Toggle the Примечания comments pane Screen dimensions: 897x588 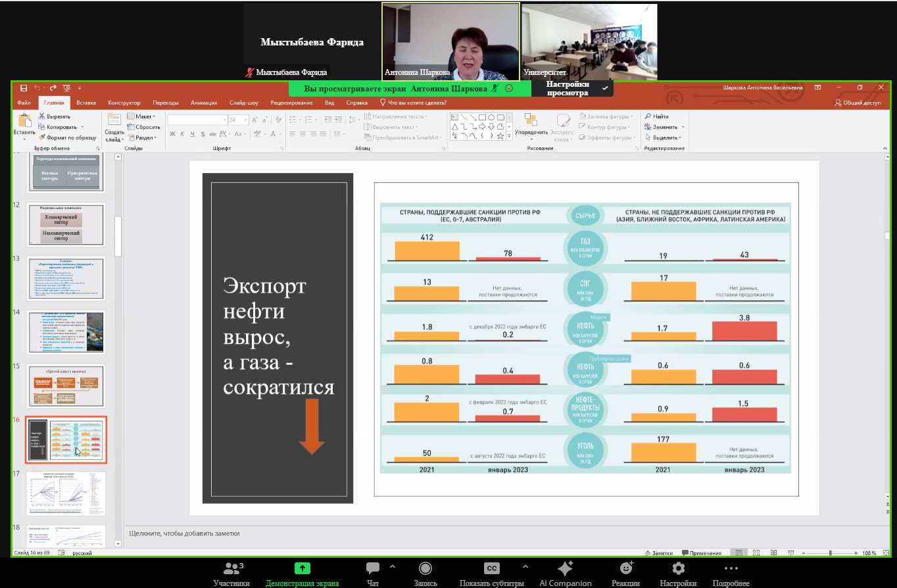[702, 553]
